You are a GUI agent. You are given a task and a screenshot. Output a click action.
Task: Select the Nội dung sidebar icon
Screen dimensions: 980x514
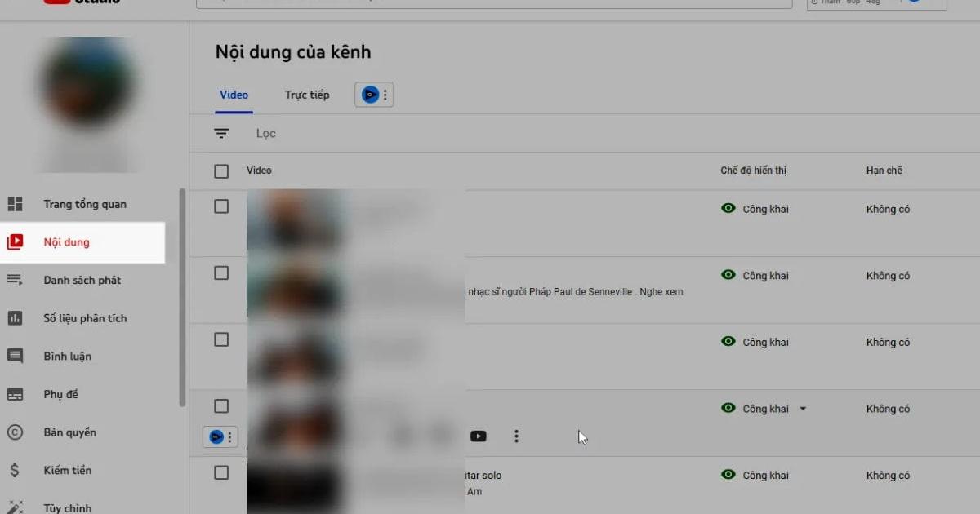pos(15,241)
